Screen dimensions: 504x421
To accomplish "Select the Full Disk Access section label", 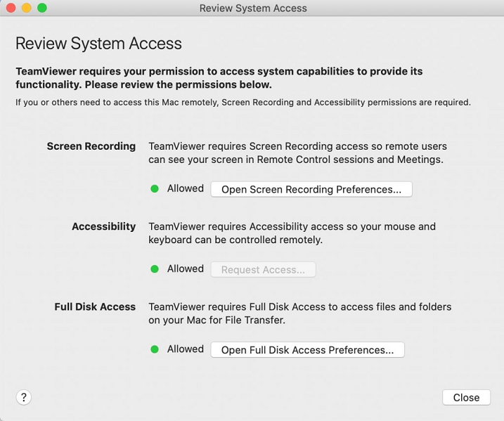I will [95, 306].
